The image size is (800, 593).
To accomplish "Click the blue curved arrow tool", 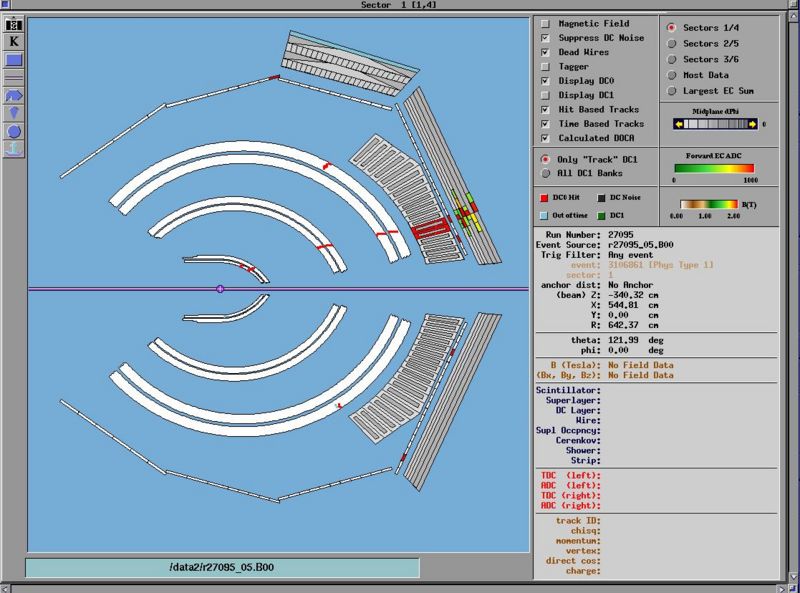I will point(14,95).
